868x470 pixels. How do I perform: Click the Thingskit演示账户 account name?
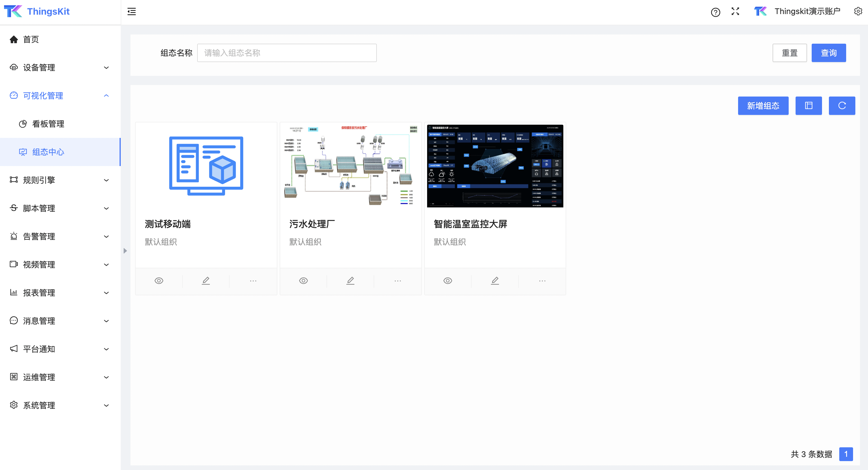point(807,11)
